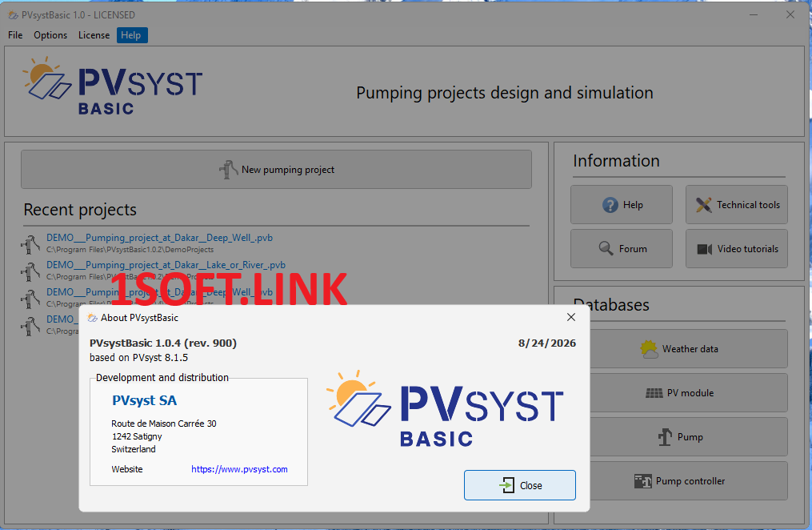Open the Help button in Information panel
This screenshot has height=530, width=812.
coord(622,205)
